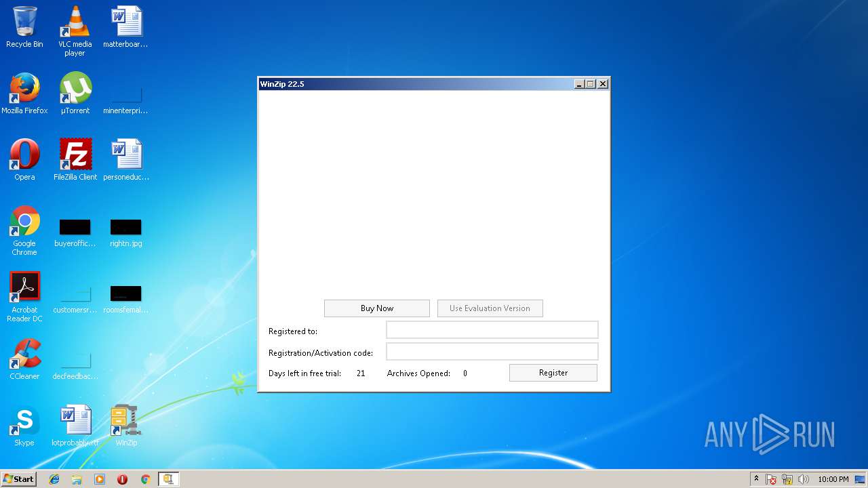Show hidden system tray icons
This screenshot has width=868, height=488.
757,479
